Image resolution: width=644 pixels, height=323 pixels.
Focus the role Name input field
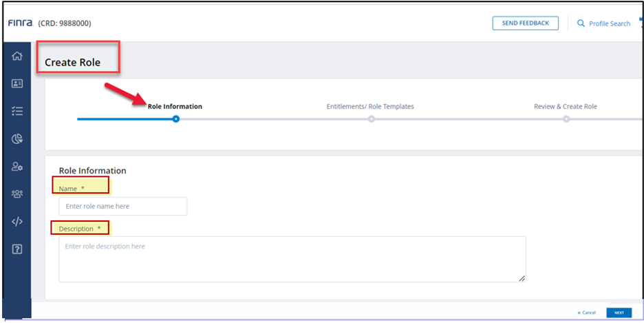(122, 206)
